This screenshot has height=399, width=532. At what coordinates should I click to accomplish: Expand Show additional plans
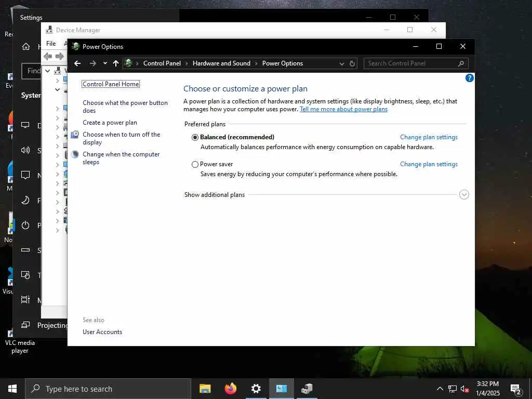point(464,194)
